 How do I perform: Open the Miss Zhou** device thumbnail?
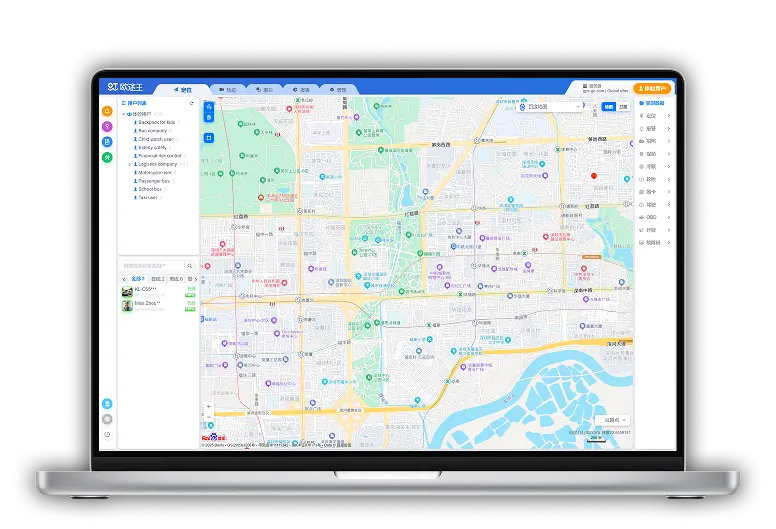point(127,306)
